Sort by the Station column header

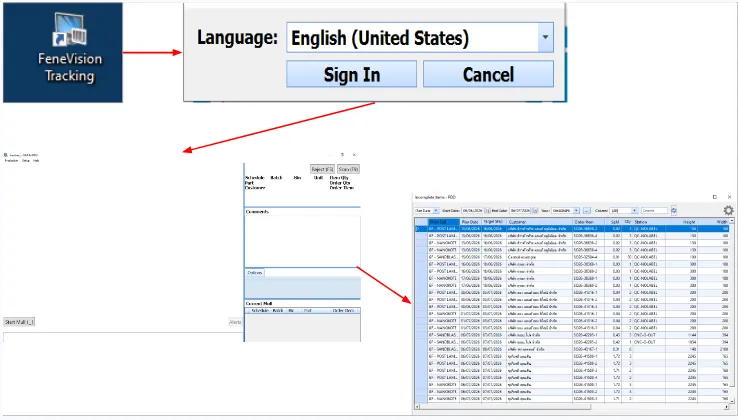pos(649,222)
